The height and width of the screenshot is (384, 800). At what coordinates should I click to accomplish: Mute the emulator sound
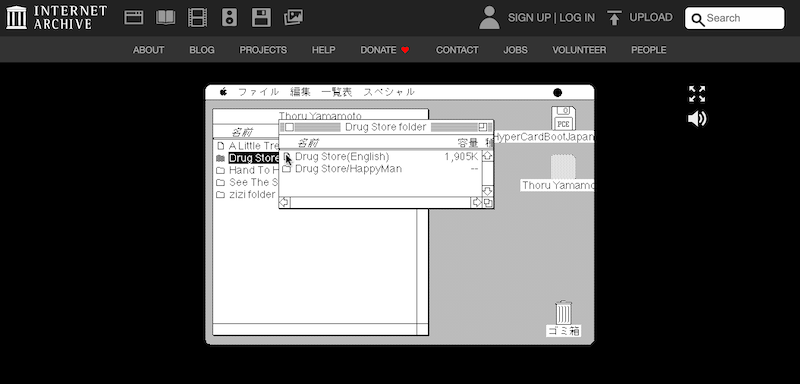click(697, 119)
